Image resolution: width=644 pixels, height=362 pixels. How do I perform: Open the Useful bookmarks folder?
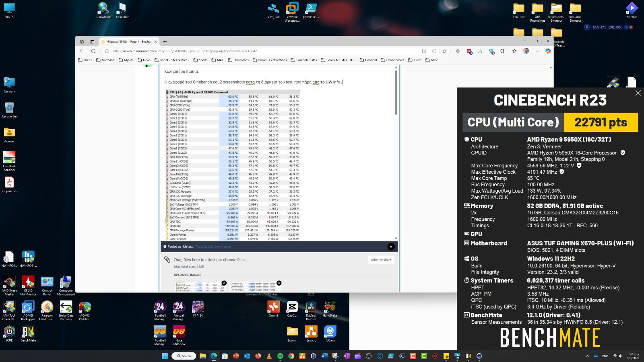pyautogui.click(x=85, y=60)
